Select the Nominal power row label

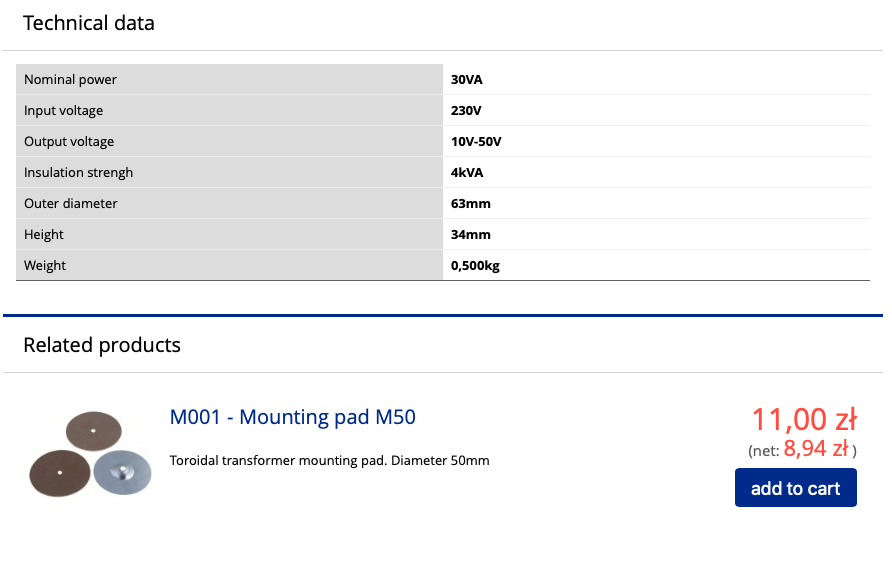pyautogui.click(x=229, y=79)
